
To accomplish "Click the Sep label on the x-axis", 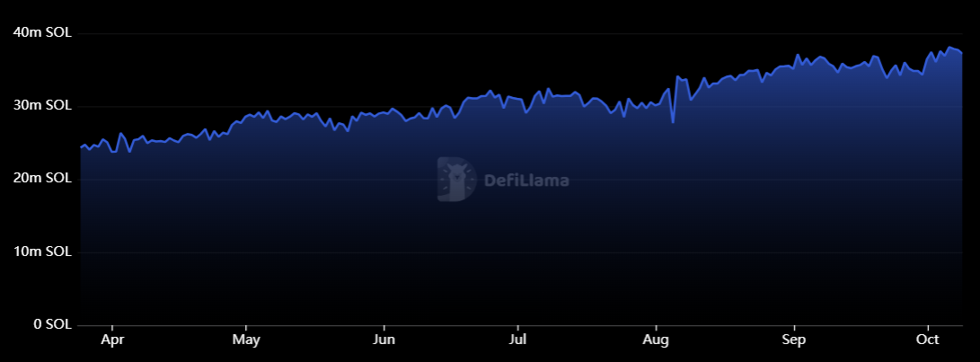I will click(x=794, y=340).
